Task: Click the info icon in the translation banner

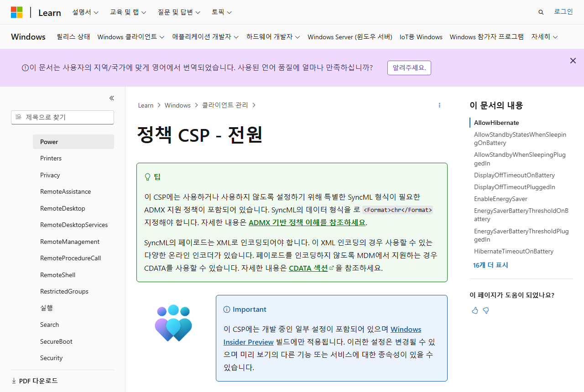Action: pos(26,68)
